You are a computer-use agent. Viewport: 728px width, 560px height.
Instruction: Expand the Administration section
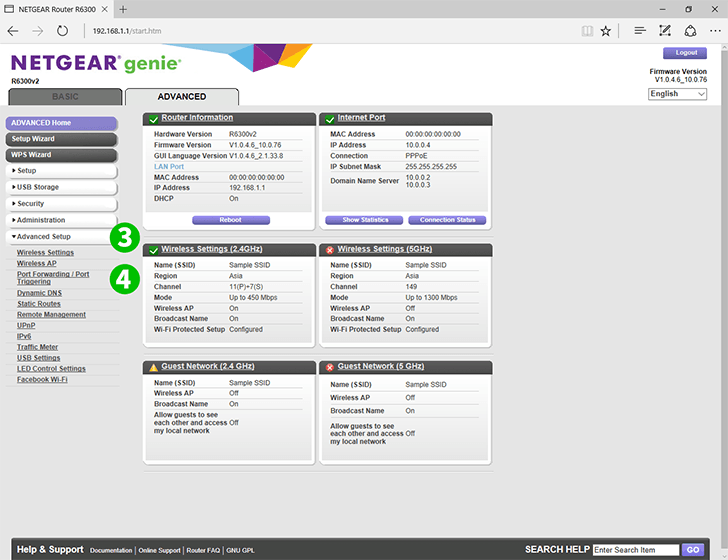[61, 220]
